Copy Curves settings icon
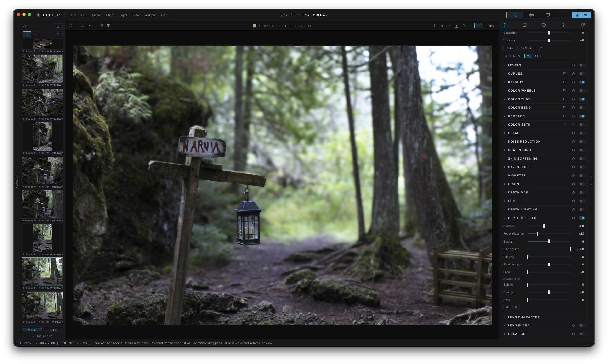Viewport: 608px width, 364px height. click(x=564, y=74)
